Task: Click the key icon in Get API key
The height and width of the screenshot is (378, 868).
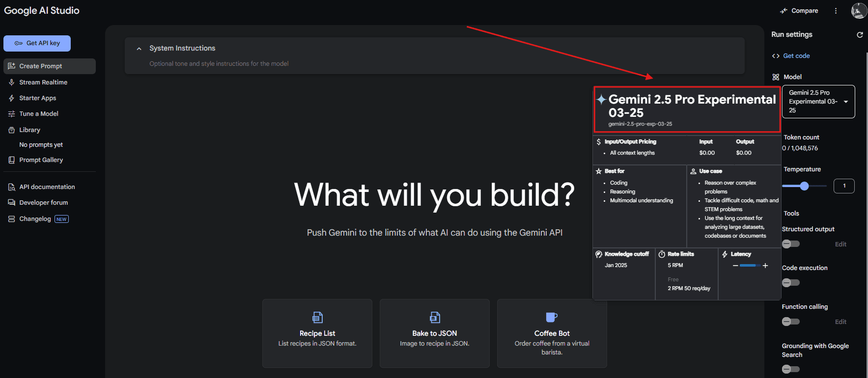Action: click(x=19, y=43)
